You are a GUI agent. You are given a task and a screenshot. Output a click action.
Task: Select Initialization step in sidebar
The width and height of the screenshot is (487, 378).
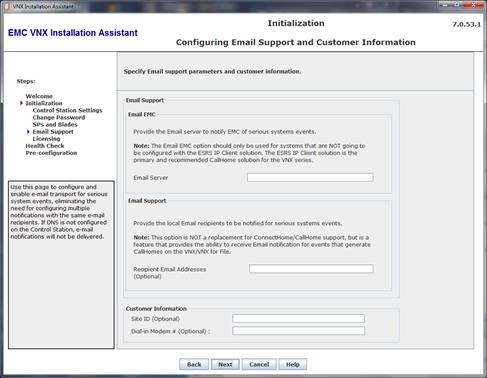point(44,103)
